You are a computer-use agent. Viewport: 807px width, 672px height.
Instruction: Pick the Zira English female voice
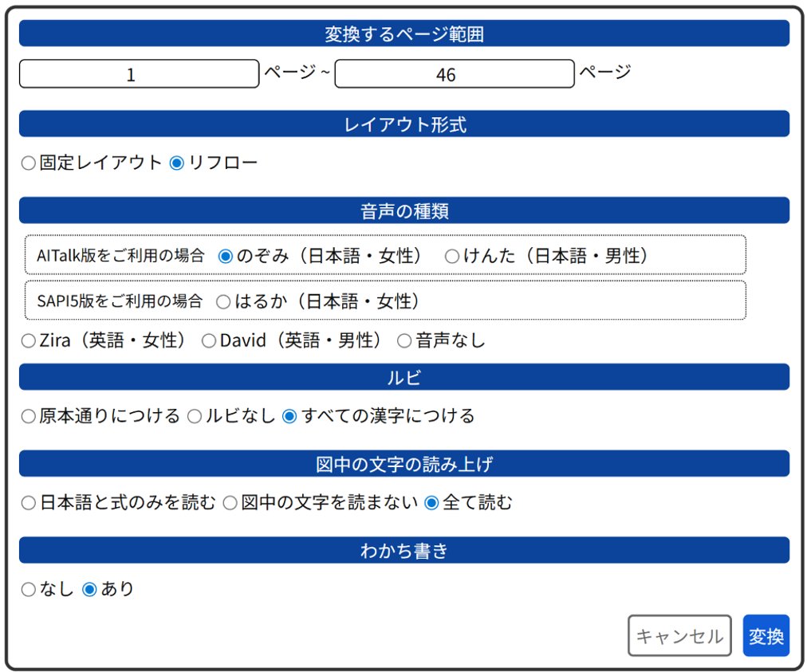point(29,341)
